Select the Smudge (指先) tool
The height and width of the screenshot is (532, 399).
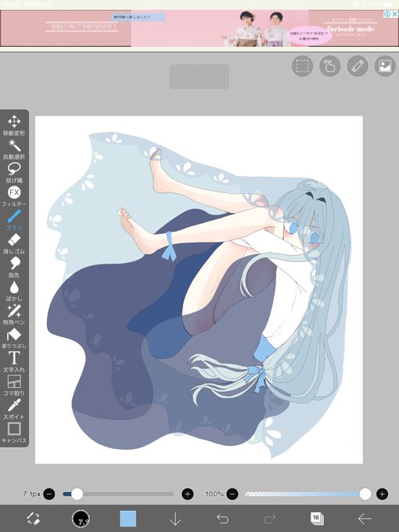click(14, 268)
